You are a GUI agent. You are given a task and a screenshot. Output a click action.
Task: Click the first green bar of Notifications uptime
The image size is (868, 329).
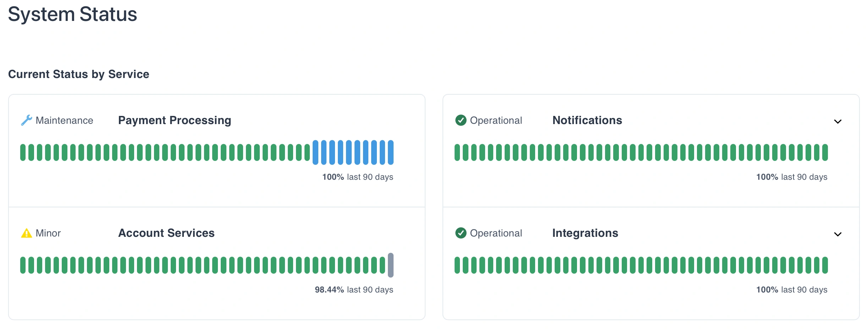[457, 152]
